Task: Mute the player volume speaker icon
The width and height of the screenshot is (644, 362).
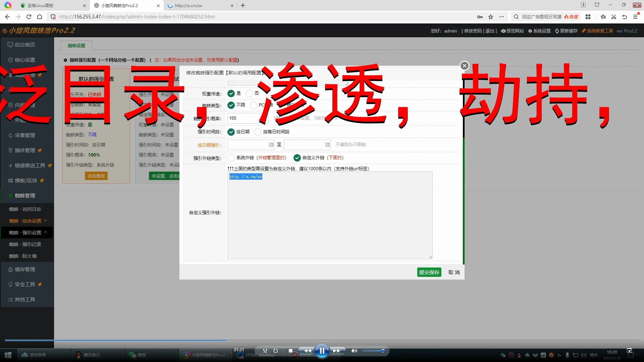Action: pyautogui.click(x=354, y=351)
